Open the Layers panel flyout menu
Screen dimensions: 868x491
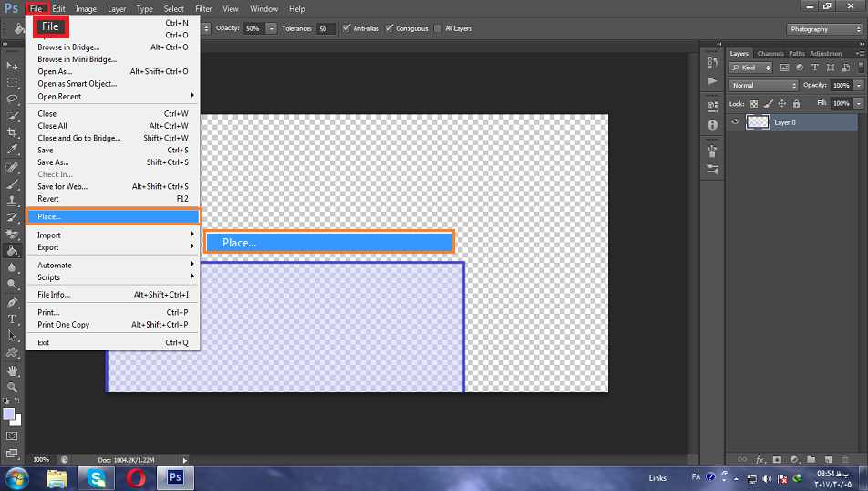tap(861, 53)
